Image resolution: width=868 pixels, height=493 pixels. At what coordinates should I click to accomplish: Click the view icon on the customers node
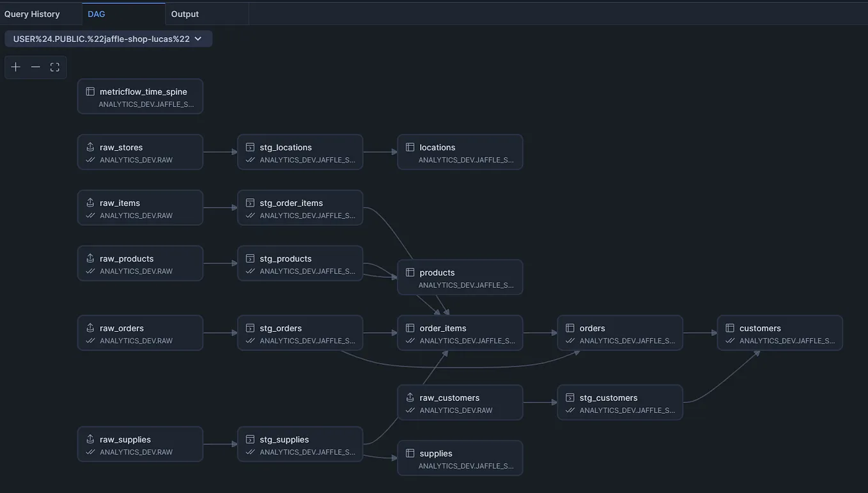click(x=729, y=327)
